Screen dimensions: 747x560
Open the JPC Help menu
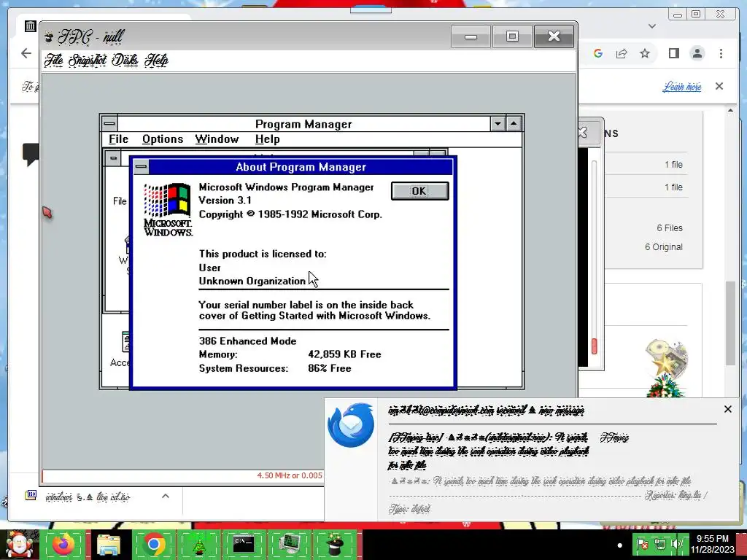(156, 60)
